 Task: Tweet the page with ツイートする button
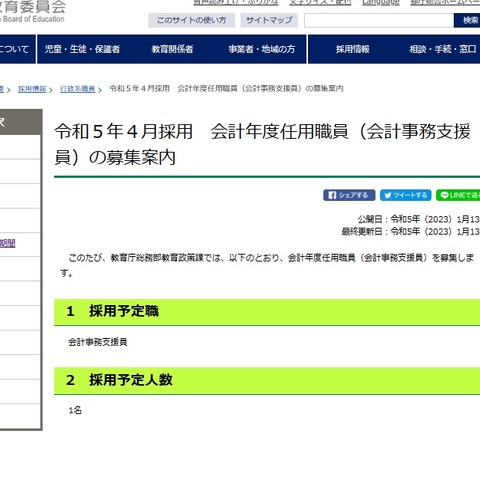[x=406, y=195]
